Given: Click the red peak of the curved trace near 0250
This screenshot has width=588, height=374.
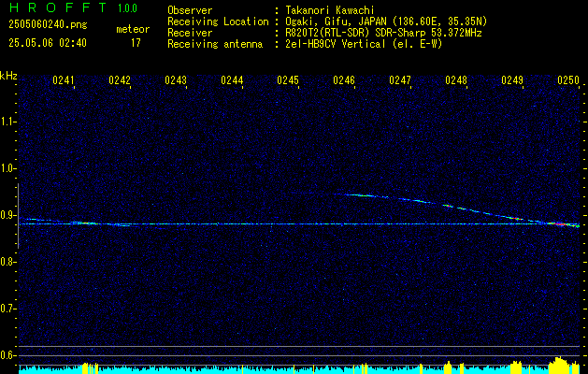Looking at the screenshot, I should coord(560,224).
